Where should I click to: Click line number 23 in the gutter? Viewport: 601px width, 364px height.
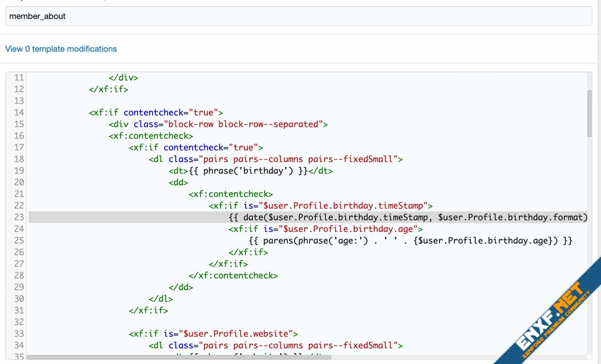[18, 217]
